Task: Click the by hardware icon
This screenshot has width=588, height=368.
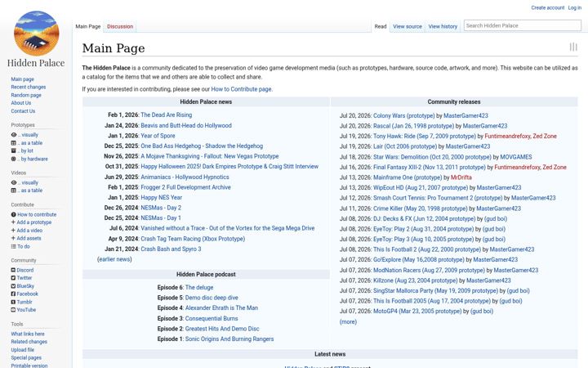Action: point(14,159)
